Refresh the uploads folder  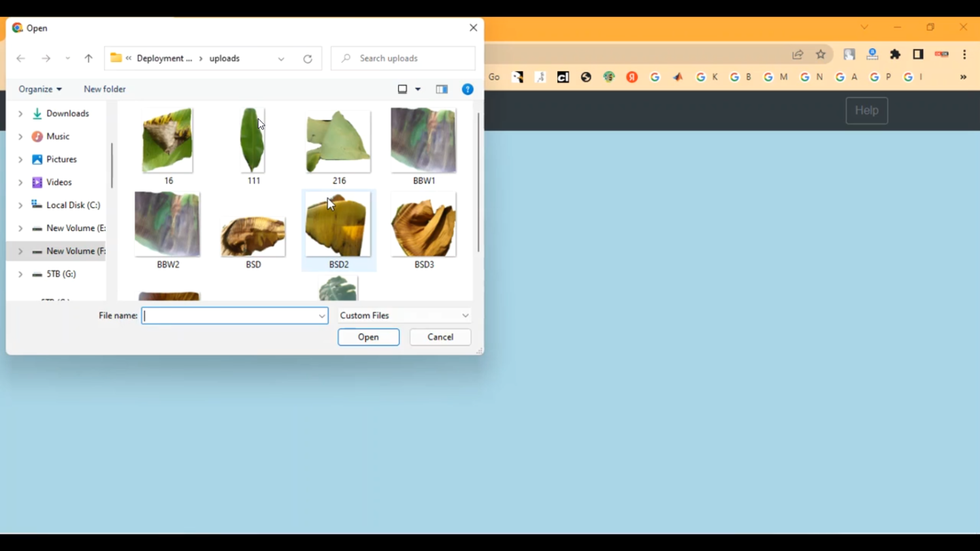tap(308, 59)
